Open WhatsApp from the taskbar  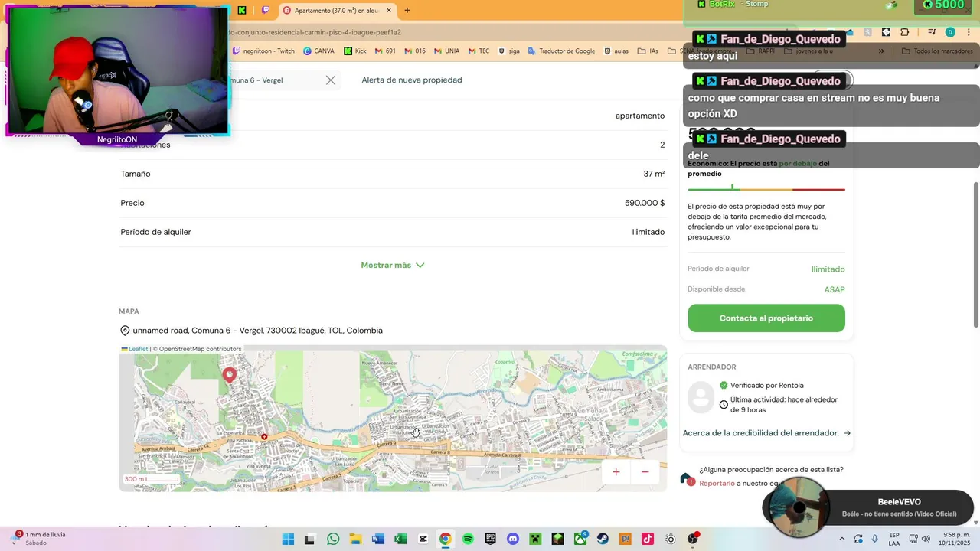point(333,539)
